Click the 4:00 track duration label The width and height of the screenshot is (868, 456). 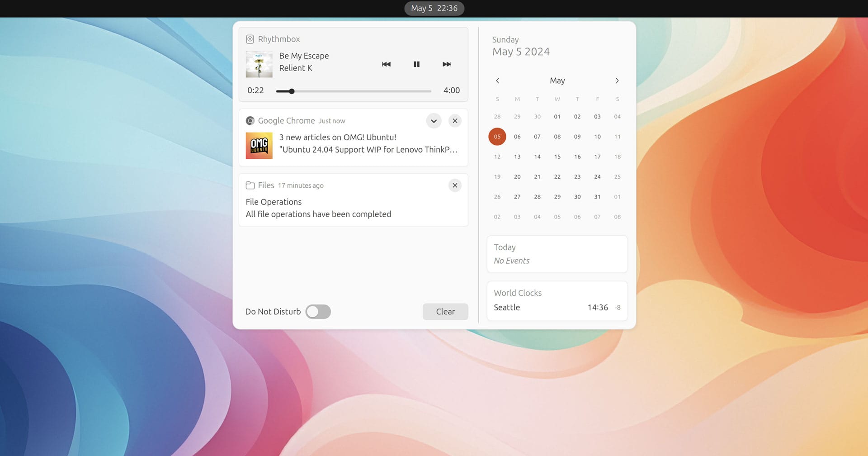(451, 90)
